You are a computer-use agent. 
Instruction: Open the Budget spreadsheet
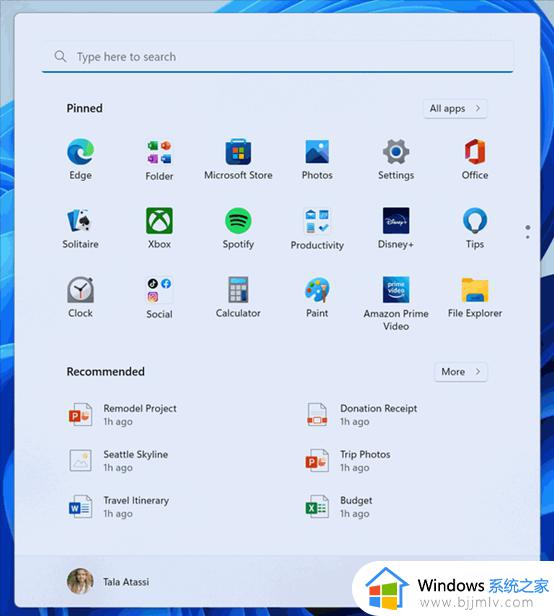click(339, 507)
